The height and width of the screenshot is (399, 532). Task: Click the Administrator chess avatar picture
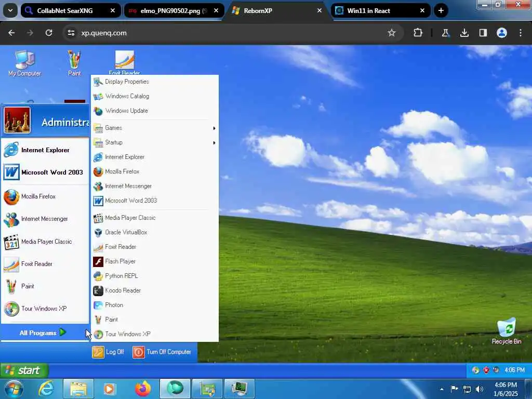(17, 121)
